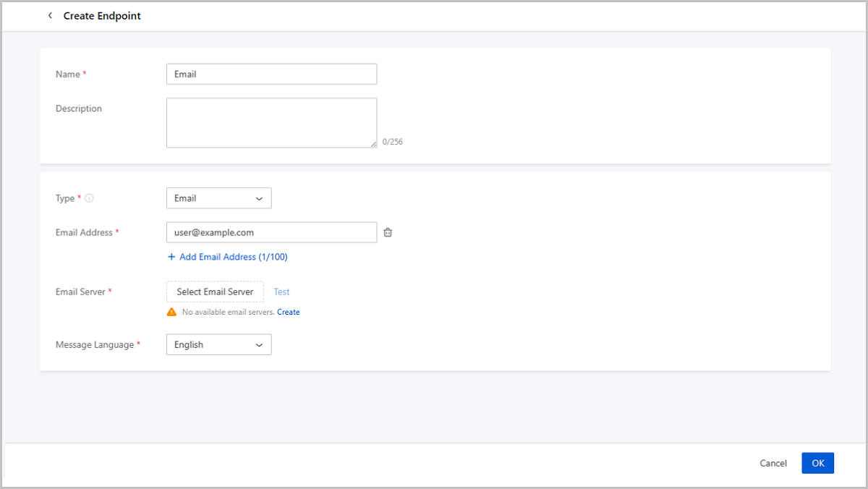
Task: Click the Create link for email servers
Action: pyautogui.click(x=288, y=312)
